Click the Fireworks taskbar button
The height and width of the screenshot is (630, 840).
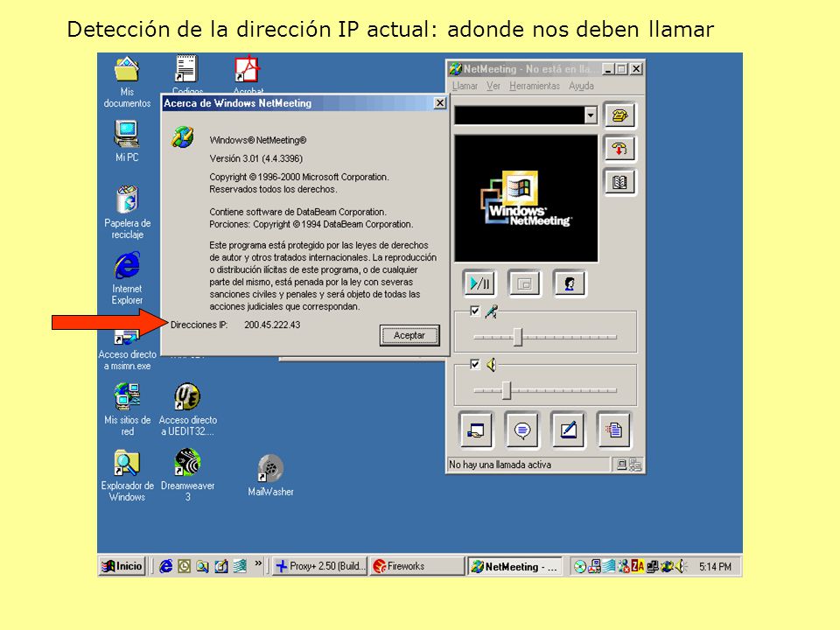coord(416,566)
